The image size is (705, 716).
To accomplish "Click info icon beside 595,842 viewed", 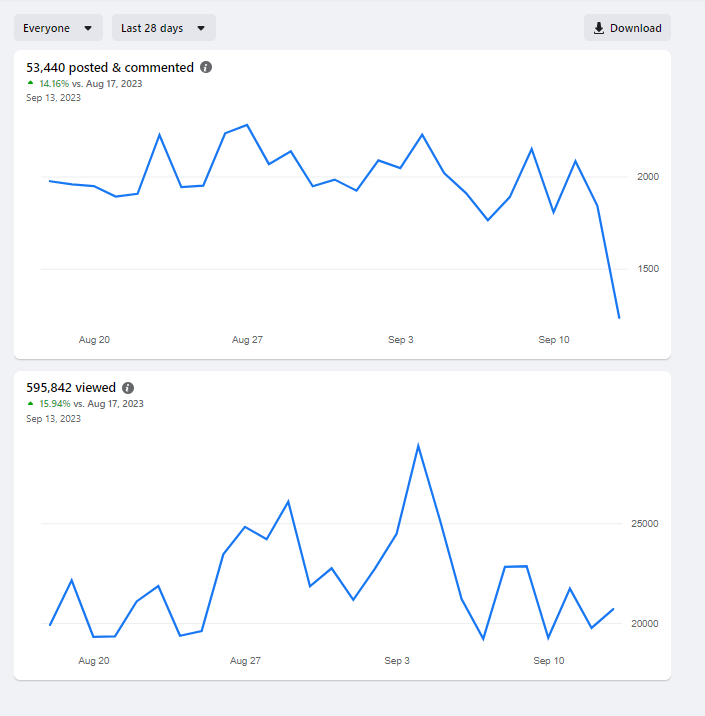I will (128, 388).
